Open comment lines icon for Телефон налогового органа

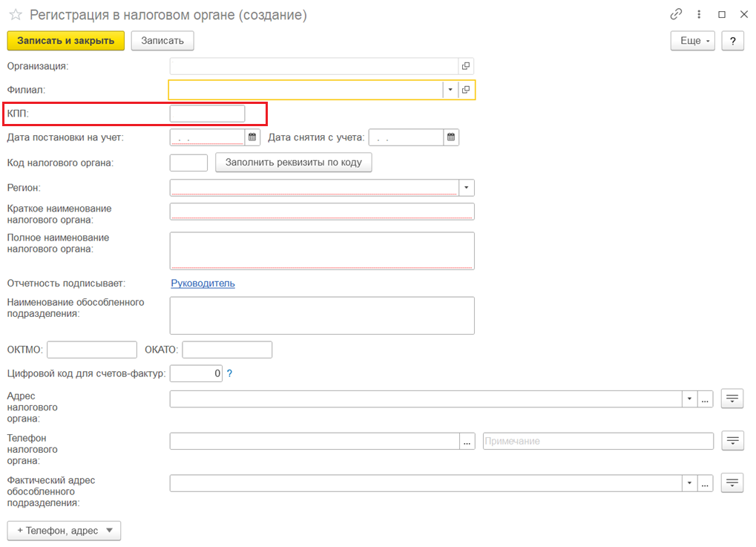732,441
